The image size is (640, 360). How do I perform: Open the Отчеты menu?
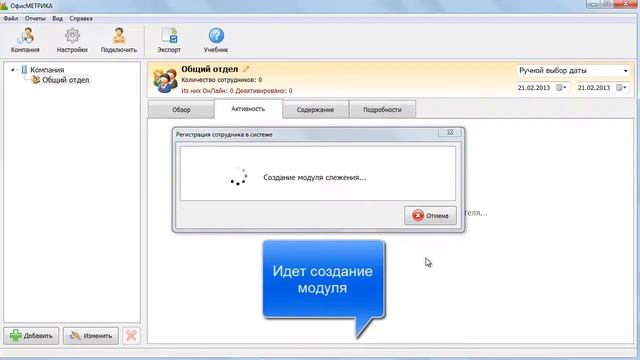tap(35, 18)
